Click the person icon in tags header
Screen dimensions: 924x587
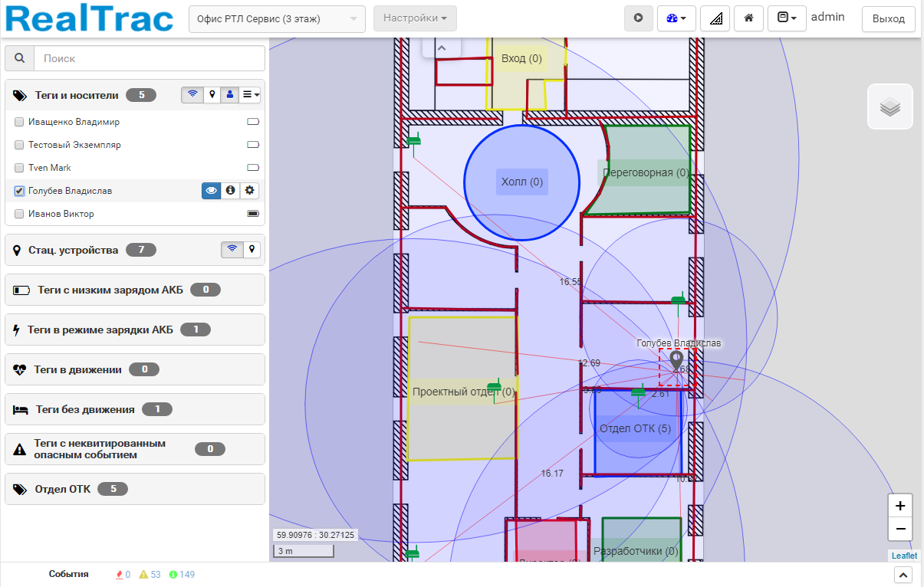(x=229, y=95)
